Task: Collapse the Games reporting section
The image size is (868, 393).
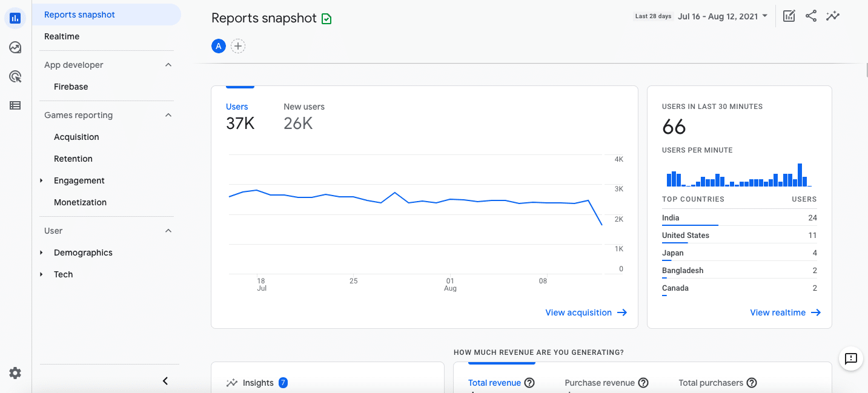Action: point(168,115)
